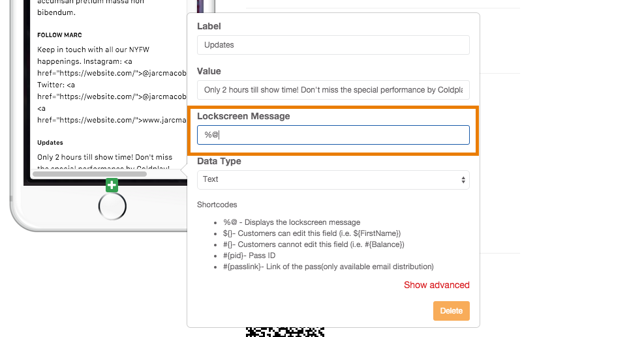Click the #{pid} Pass ID shortcode entry
This screenshot has height=337, width=644.
click(x=249, y=256)
